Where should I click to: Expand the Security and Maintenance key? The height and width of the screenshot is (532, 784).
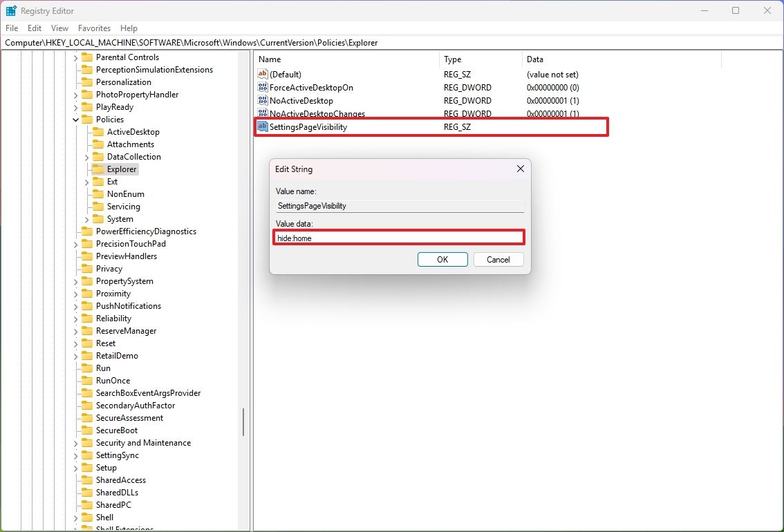pos(75,442)
